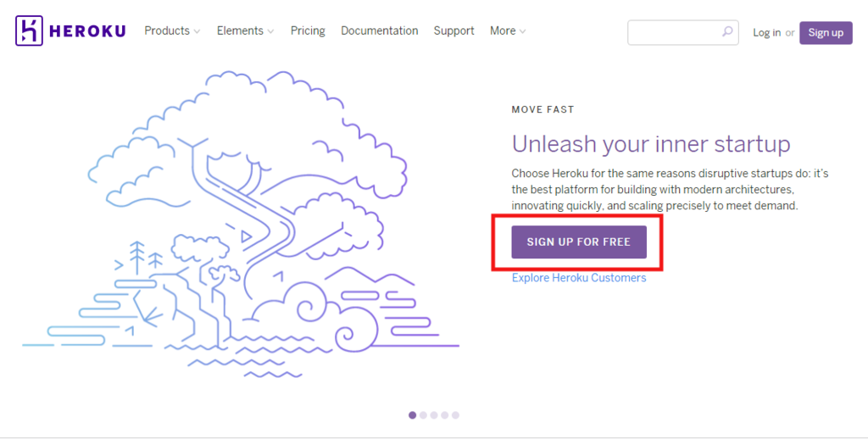Select the third carousel dot

(434, 415)
